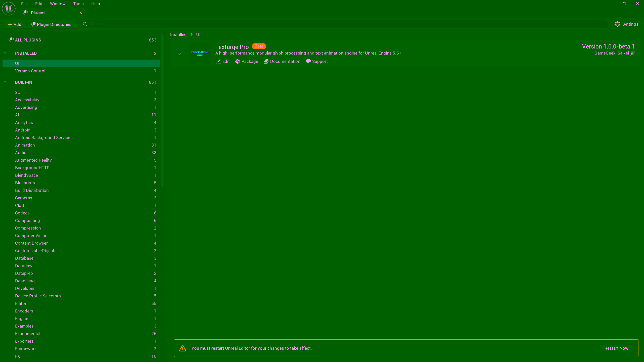644x362 pixels.
Task: Open the Settings label in the toolbar
Action: tap(630, 24)
